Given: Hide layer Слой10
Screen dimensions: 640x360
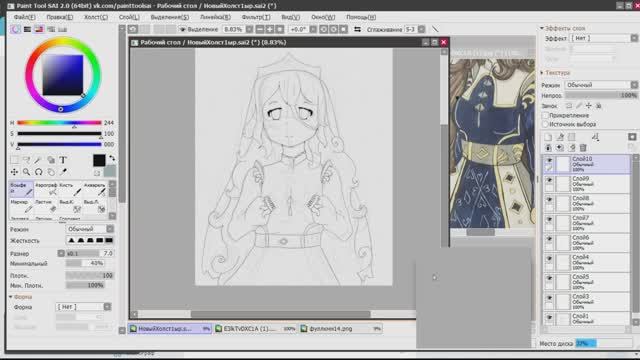Looking at the screenshot, I should (549, 160).
